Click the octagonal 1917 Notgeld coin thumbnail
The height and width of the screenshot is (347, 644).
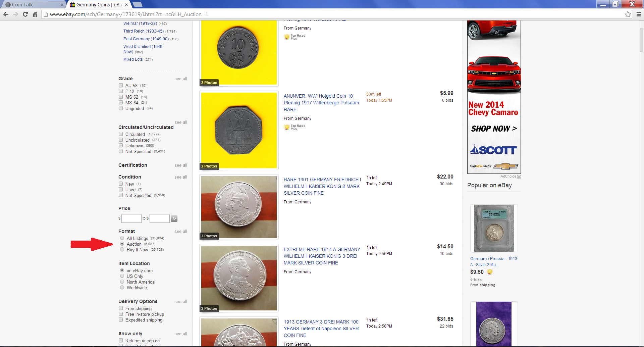coord(239,130)
